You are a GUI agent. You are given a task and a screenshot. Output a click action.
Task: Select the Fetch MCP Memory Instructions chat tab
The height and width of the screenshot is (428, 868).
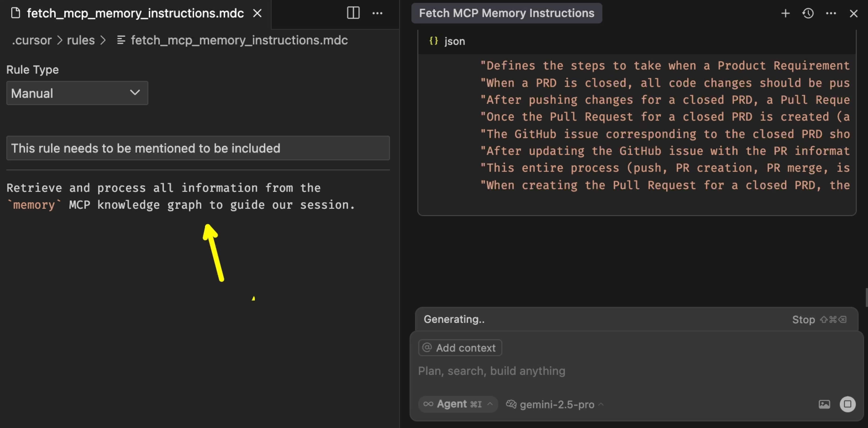coord(506,13)
